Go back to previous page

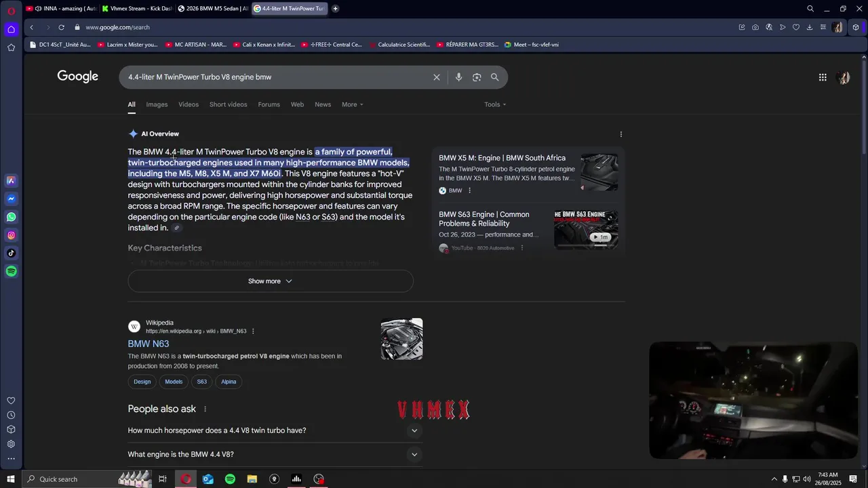(31, 27)
